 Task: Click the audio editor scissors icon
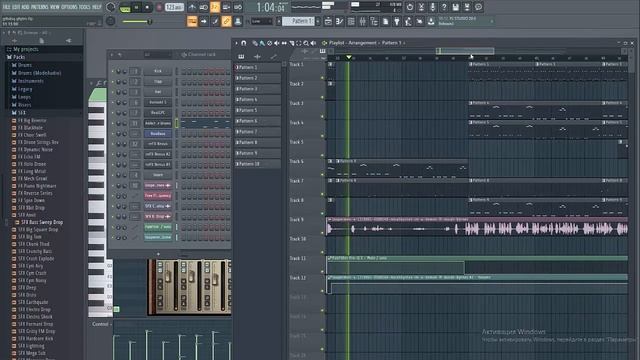point(421,7)
